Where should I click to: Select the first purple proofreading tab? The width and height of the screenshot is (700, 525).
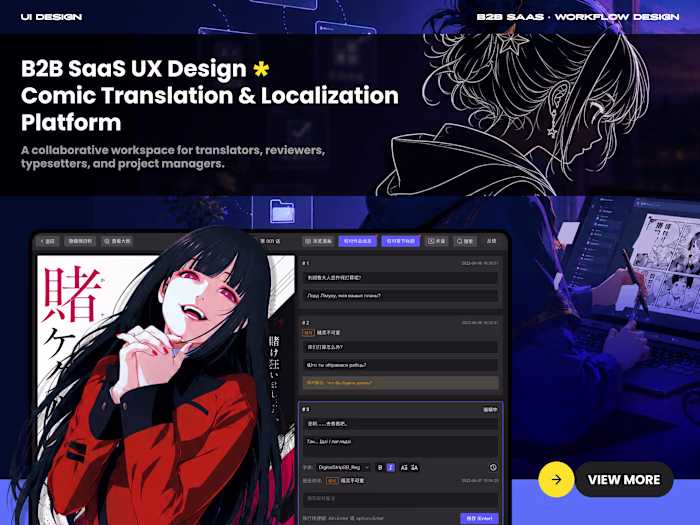(x=358, y=241)
